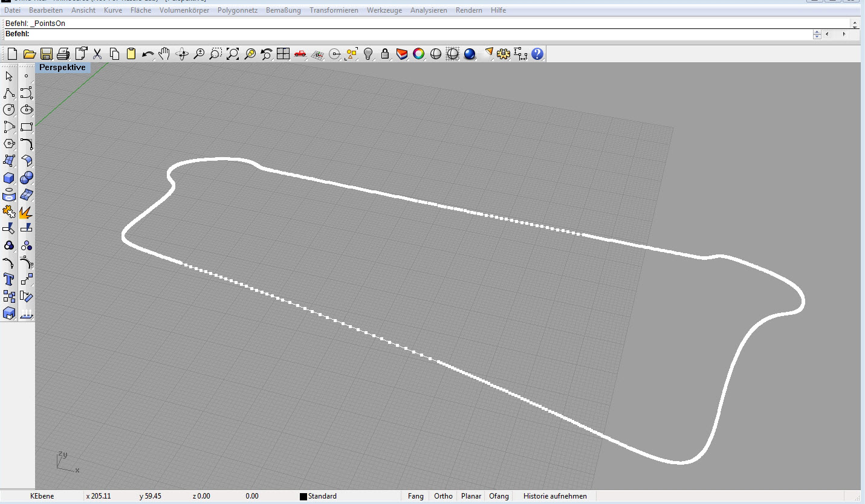Click the black Standard layer color swatch

pos(303,497)
